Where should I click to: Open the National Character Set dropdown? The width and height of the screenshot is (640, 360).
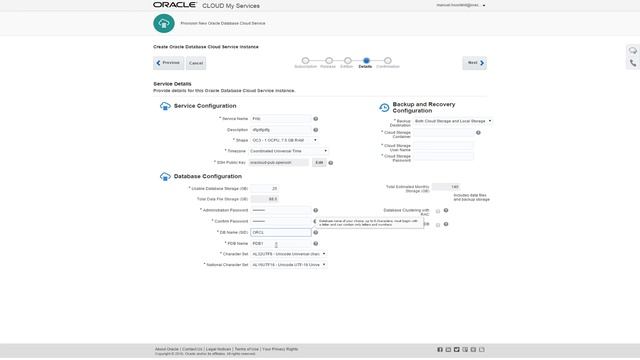click(x=289, y=265)
